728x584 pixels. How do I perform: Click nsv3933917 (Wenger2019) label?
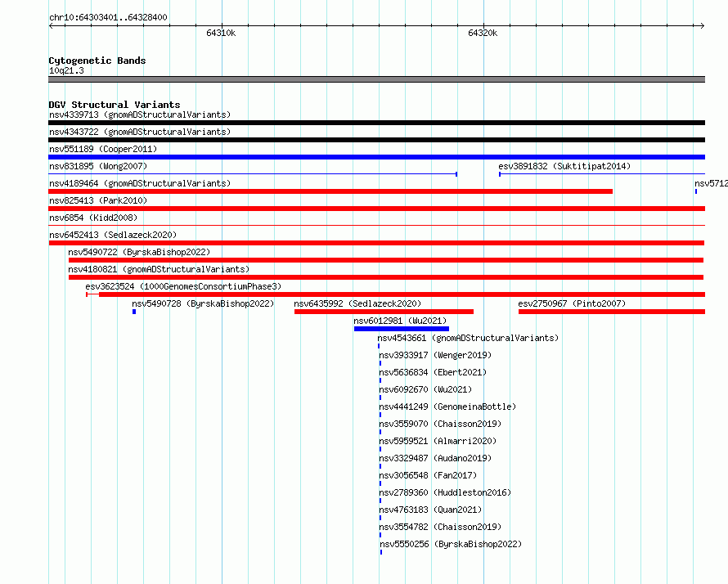(435, 355)
